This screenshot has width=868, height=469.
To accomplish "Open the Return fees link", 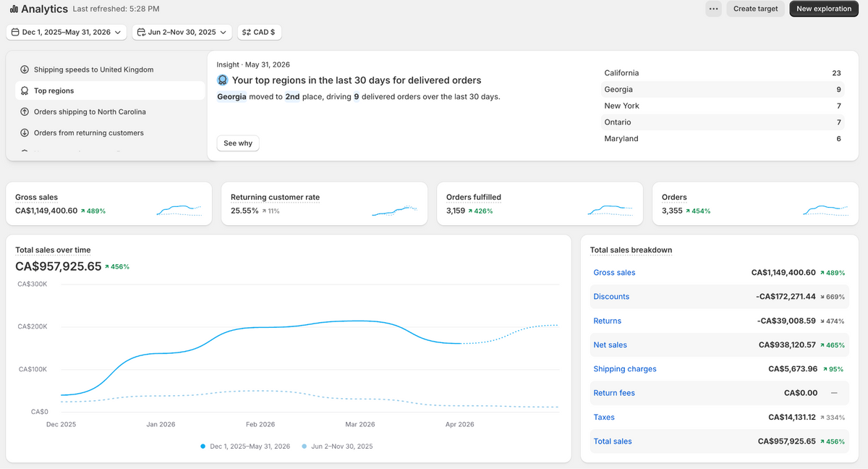I will pyautogui.click(x=614, y=393).
